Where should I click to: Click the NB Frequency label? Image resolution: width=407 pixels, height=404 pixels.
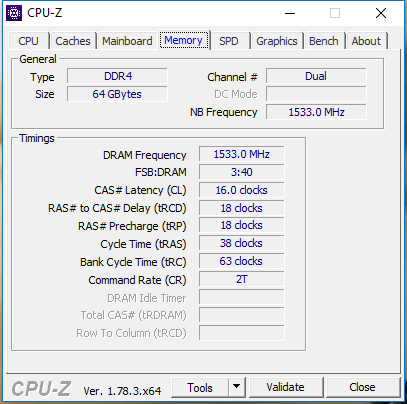[x=224, y=112]
